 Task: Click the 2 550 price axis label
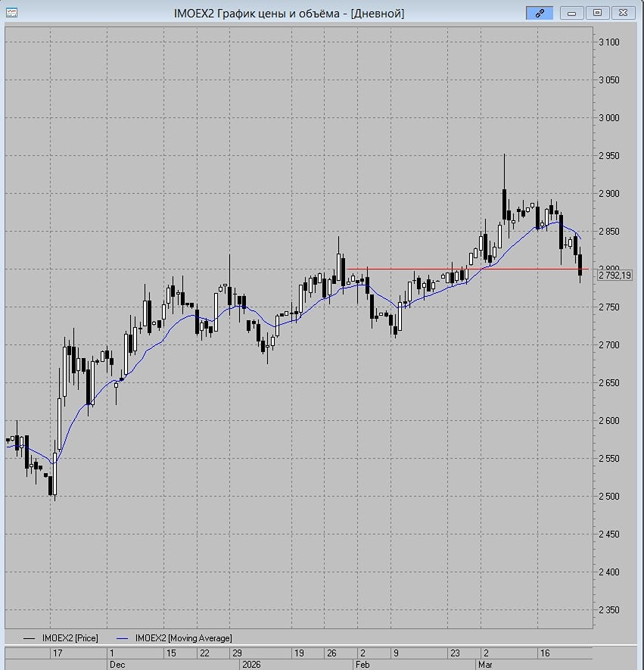(x=609, y=459)
